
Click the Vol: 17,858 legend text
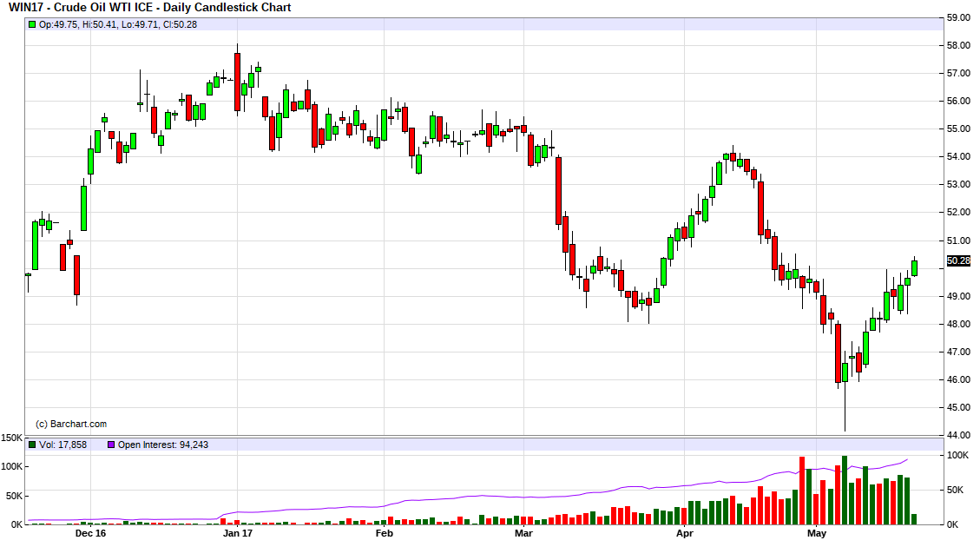[x=63, y=445]
